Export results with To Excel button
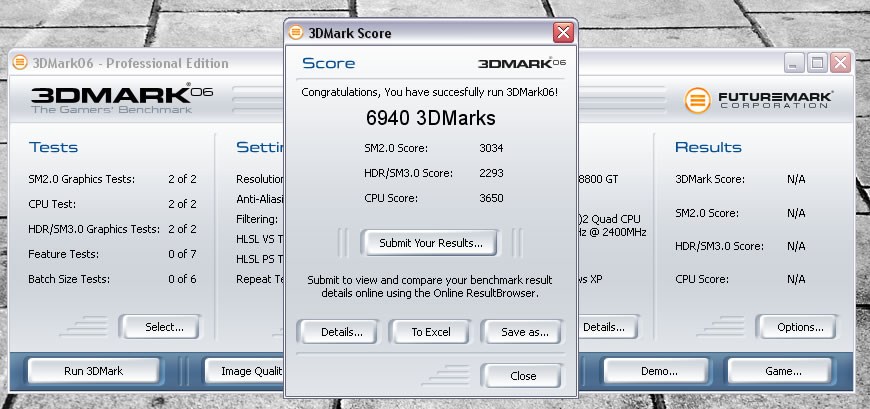This screenshot has height=409, width=870. (x=431, y=332)
